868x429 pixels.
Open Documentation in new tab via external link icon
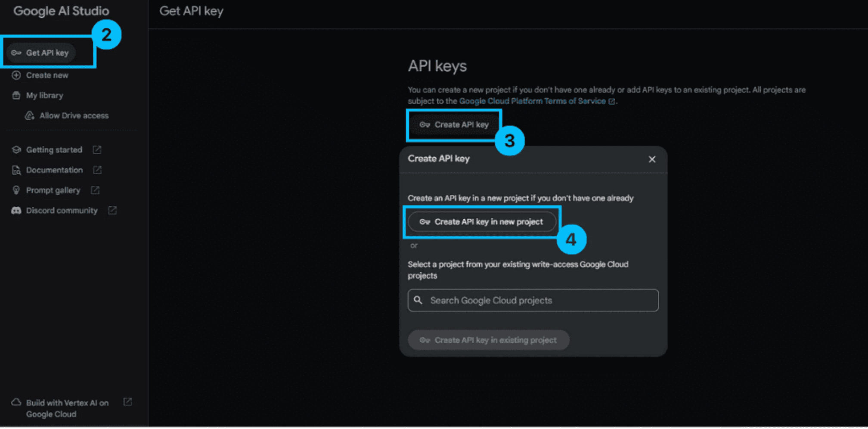97,170
